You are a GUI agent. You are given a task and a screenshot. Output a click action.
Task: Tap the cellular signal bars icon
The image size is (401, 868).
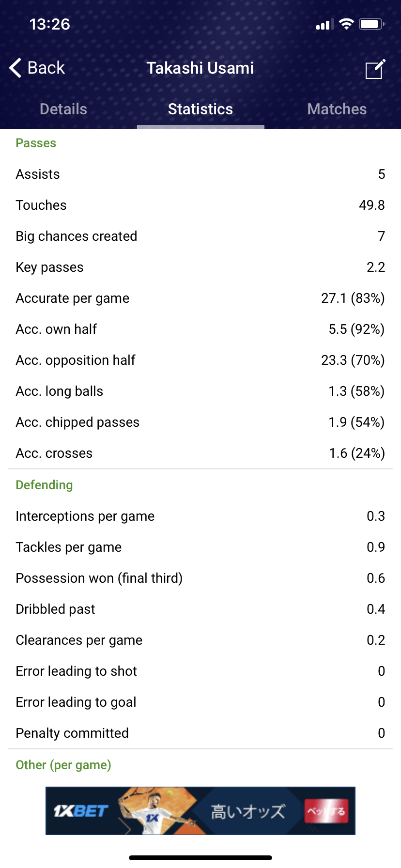(325, 25)
